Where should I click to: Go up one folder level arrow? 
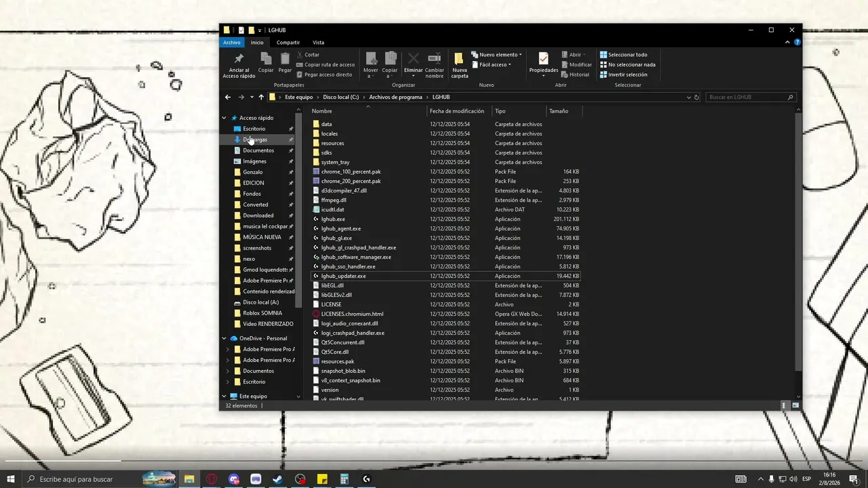click(x=261, y=97)
